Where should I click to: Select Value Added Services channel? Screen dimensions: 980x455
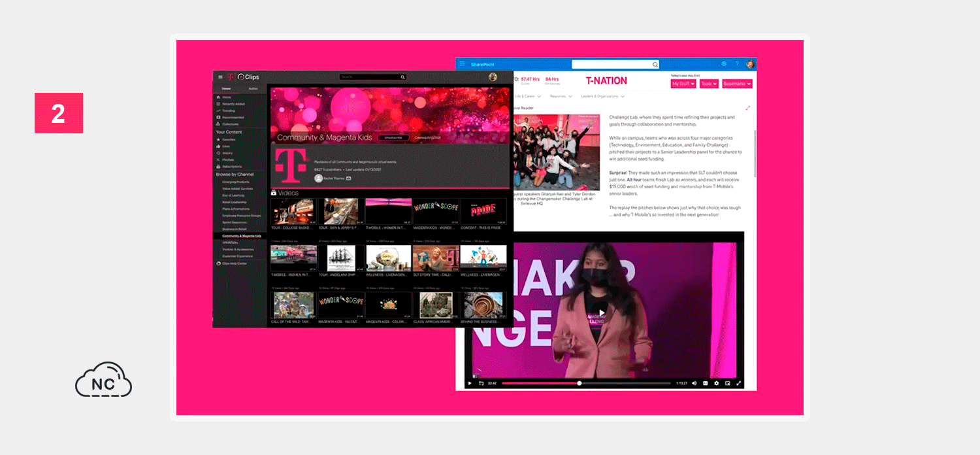coord(238,188)
